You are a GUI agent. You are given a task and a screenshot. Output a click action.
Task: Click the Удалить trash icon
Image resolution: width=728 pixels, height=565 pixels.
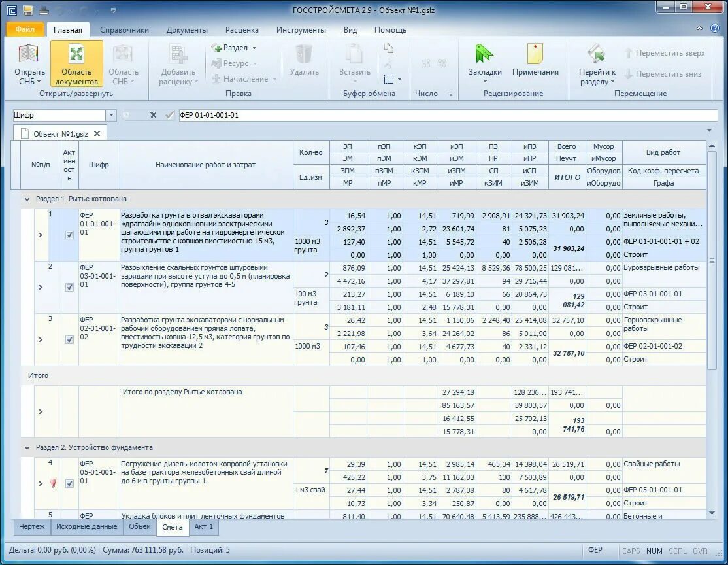(304, 54)
